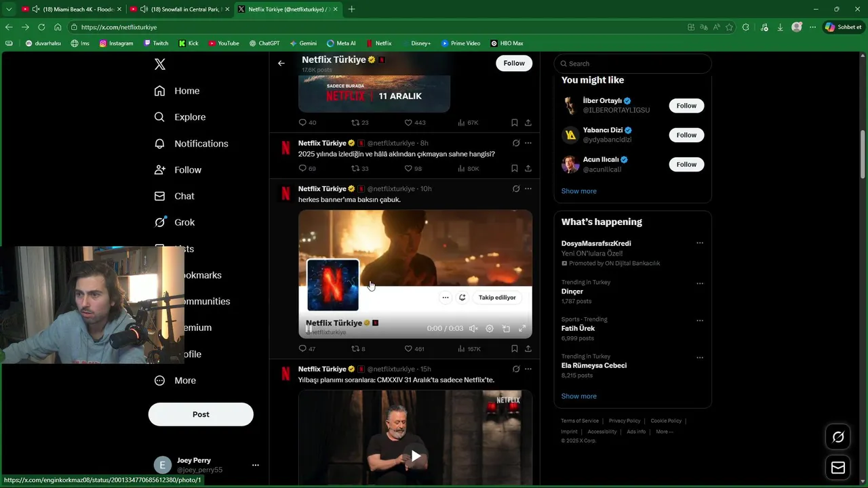This screenshot has height=488, width=868.
Task: Follow Yabancı Dizi
Action: point(686,135)
